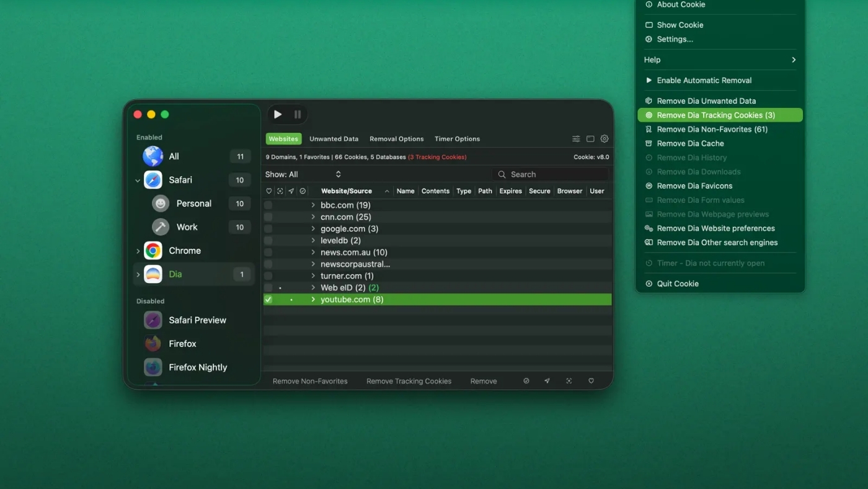The width and height of the screenshot is (868, 489).
Task: Click the red "(3 Tracking Cookies)" status text
Action: pyautogui.click(x=438, y=158)
